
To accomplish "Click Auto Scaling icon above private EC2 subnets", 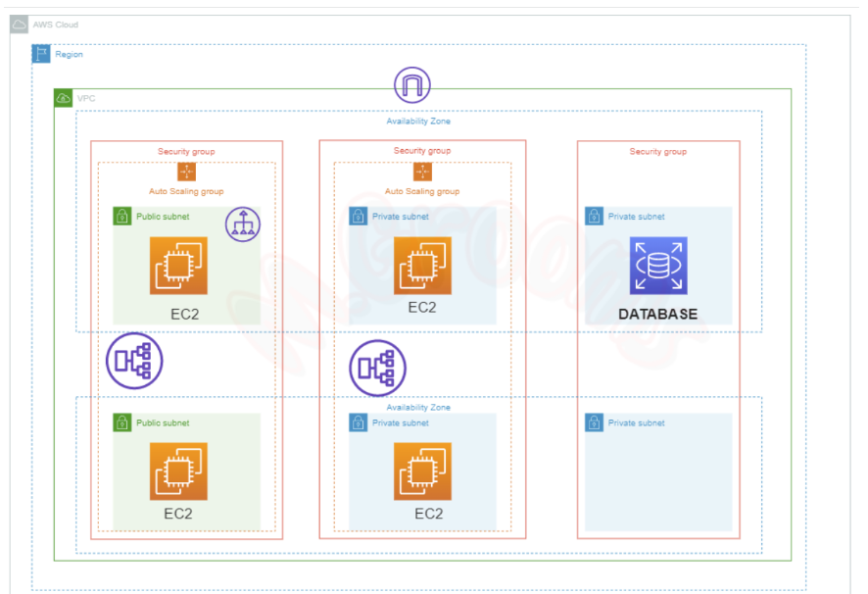I will tap(423, 172).
